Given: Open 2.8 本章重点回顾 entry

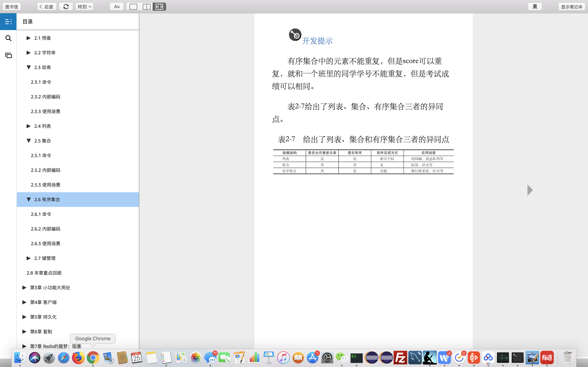Looking at the screenshot, I should tap(44, 273).
